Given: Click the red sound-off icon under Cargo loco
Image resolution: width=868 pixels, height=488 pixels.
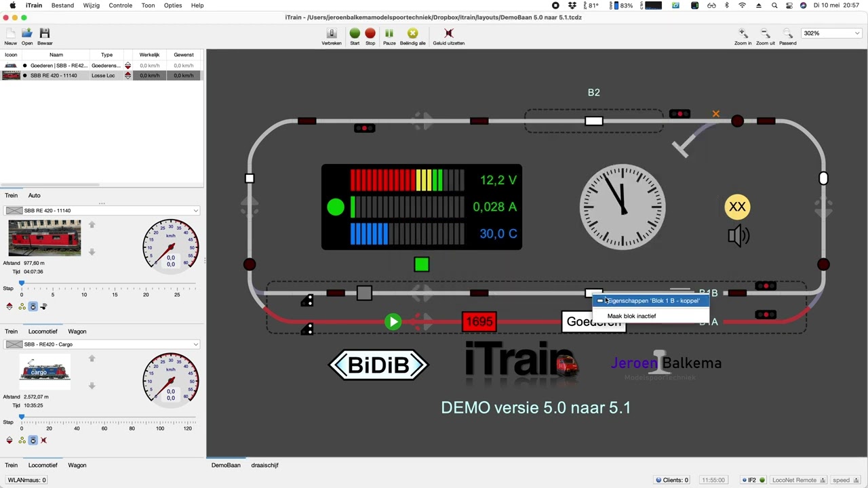Looking at the screenshot, I should (x=43, y=441).
